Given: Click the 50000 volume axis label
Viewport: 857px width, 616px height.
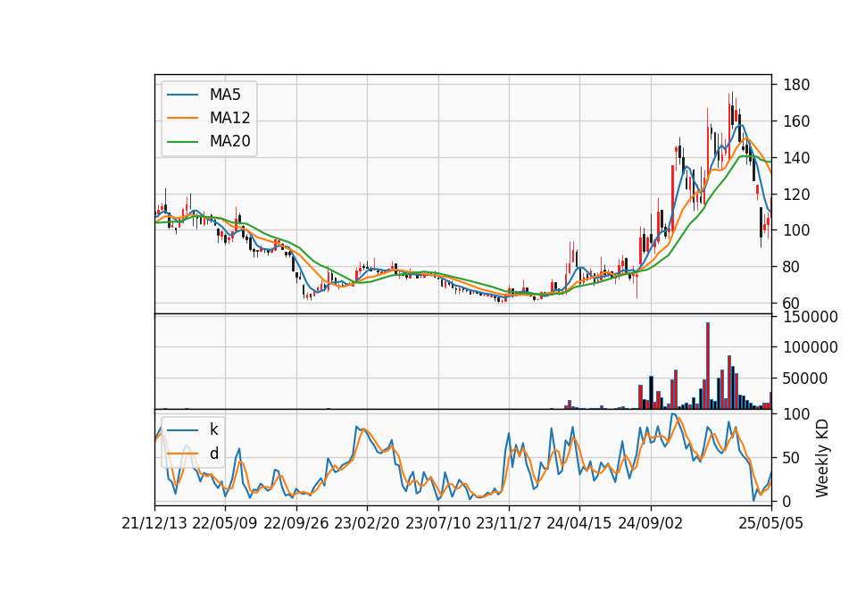Looking at the screenshot, I should [x=805, y=379].
